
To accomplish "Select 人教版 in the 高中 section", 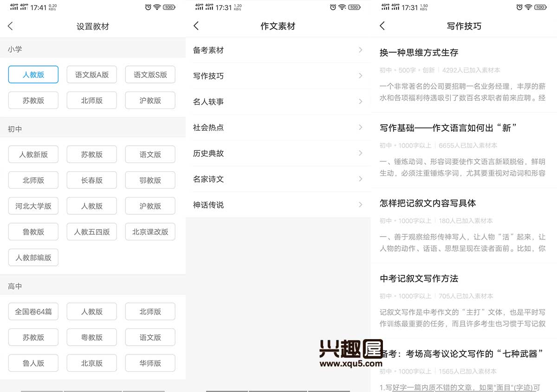I will tap(92, 312).
